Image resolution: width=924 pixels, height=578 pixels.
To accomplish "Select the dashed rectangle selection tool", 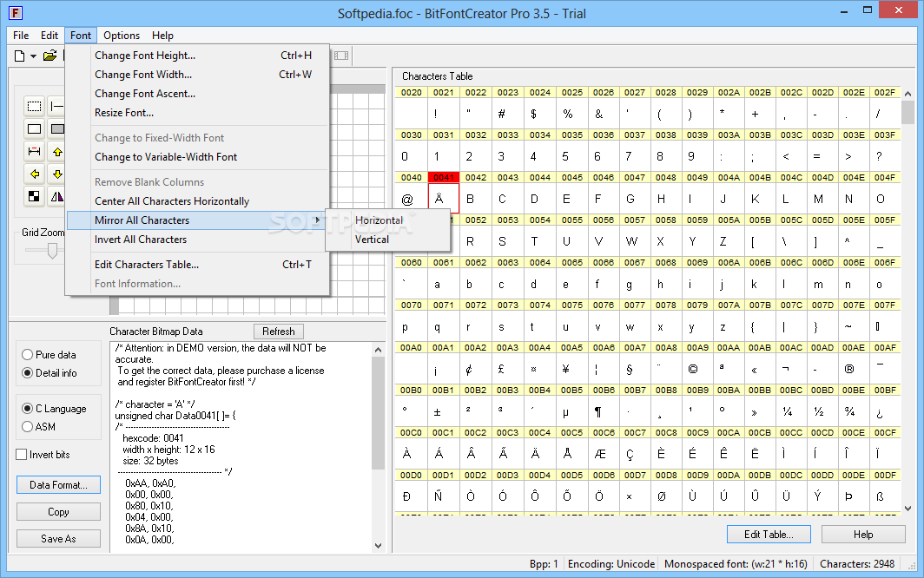I will (x=34, y=106).
